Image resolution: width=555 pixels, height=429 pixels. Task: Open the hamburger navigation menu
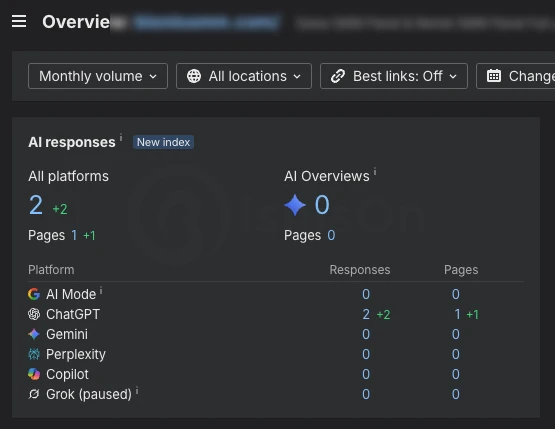tap(19, 21)
